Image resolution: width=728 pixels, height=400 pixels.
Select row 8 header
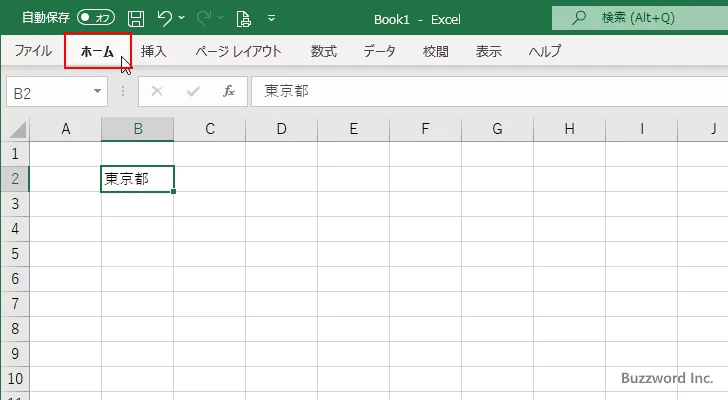click(15, 329)
